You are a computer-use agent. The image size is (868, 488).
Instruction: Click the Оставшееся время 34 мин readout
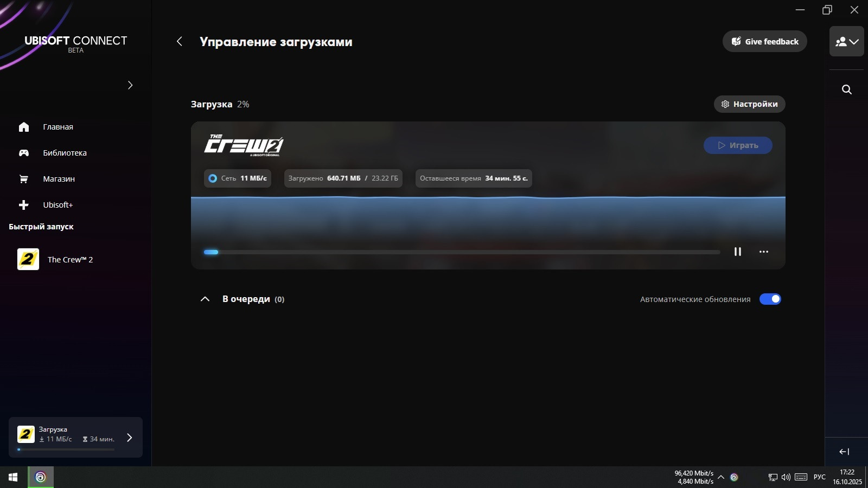474,178
